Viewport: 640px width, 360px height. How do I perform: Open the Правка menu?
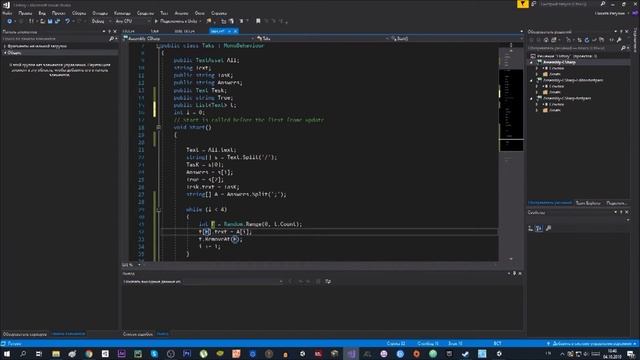point(25,13)
